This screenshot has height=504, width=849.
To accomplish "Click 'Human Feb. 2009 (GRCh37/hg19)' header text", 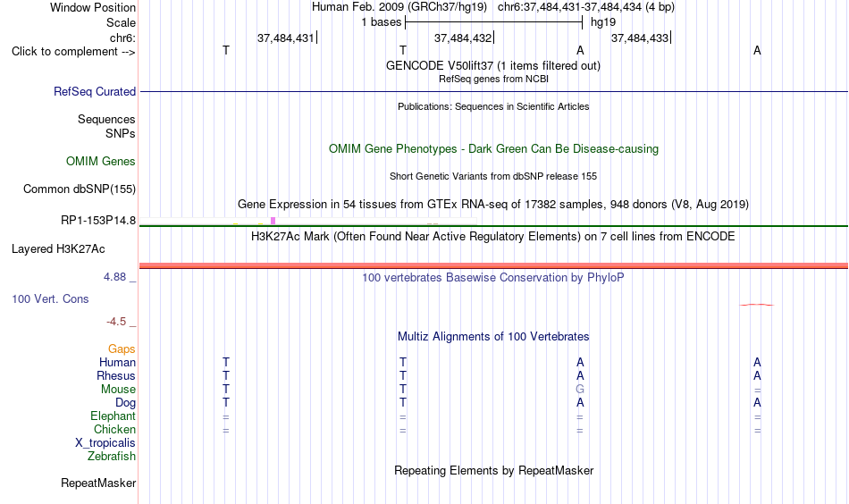I will [x=399, y=7].
